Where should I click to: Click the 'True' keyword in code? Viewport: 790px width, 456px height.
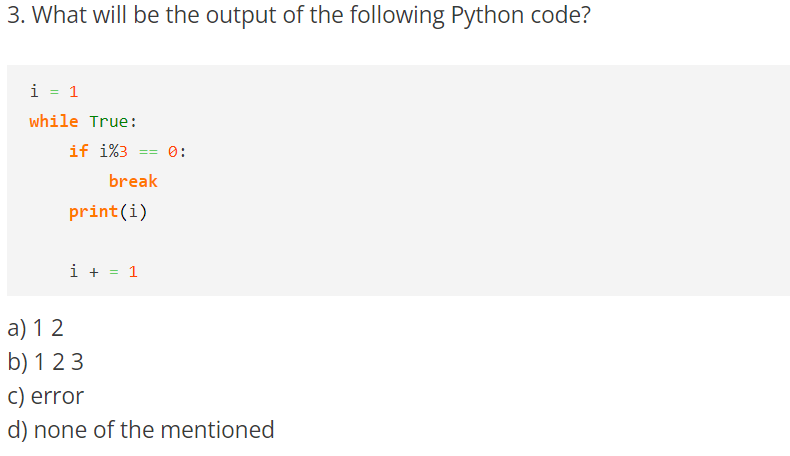[108, 121]
